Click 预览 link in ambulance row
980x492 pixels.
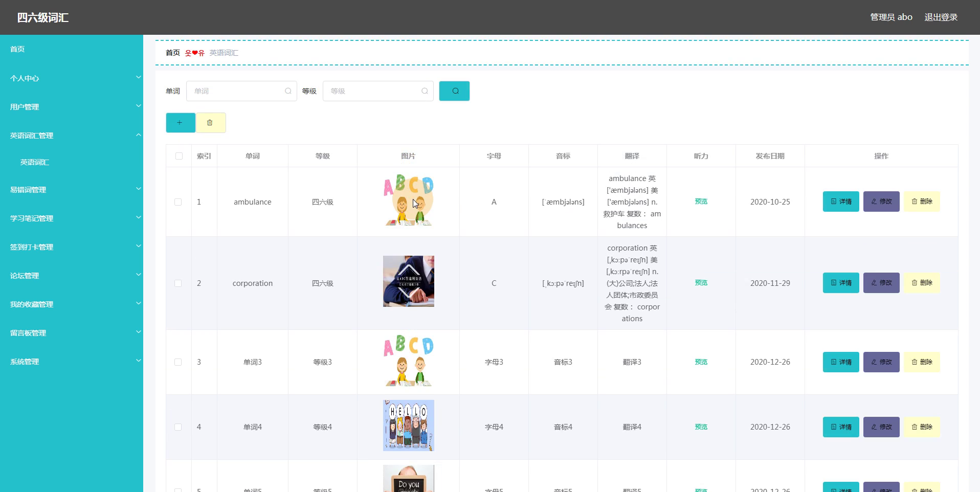(701, 202)
